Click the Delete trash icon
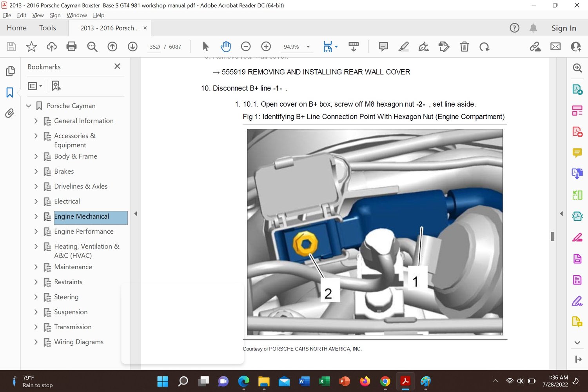The image size is (588, 392). point(464,47)
